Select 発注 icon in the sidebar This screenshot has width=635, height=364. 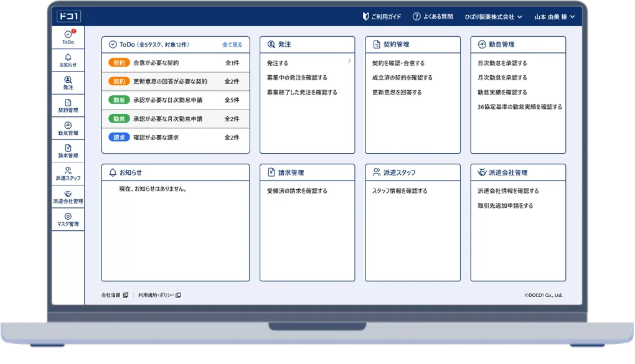click(68, 83)
